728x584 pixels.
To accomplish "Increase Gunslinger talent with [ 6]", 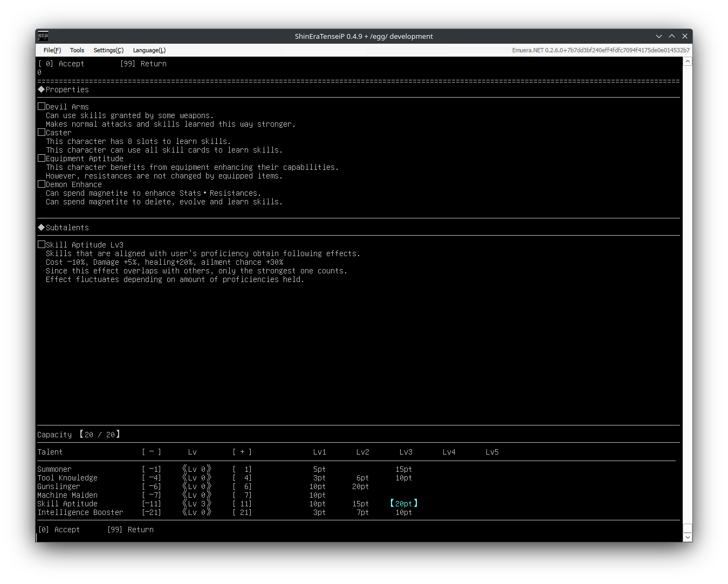I will (242, 486).
